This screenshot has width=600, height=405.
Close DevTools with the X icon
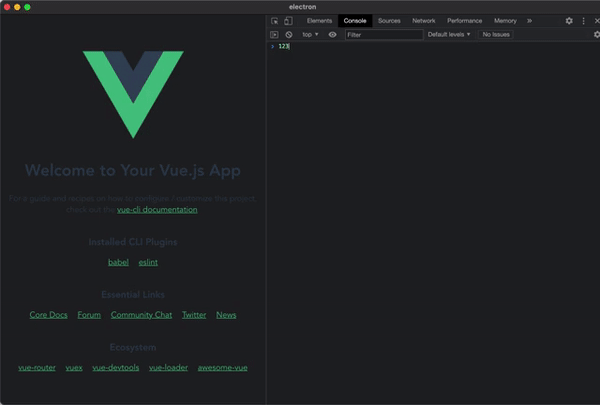click(x=597, y=21)
